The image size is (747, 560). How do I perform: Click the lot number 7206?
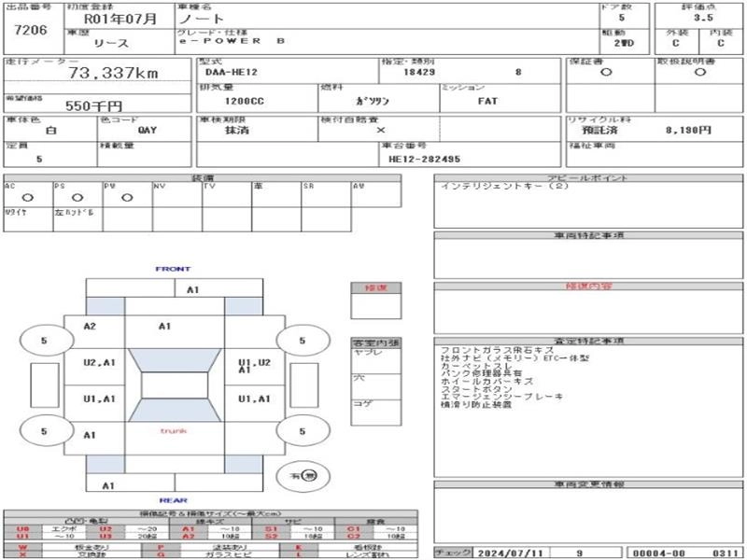pyautogui.click(x=31, y=30)
